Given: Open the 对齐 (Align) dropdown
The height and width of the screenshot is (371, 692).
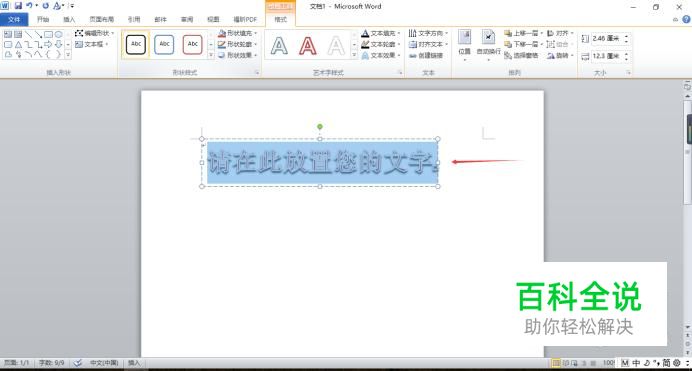Looking at the screenshot, I should 560,33.
